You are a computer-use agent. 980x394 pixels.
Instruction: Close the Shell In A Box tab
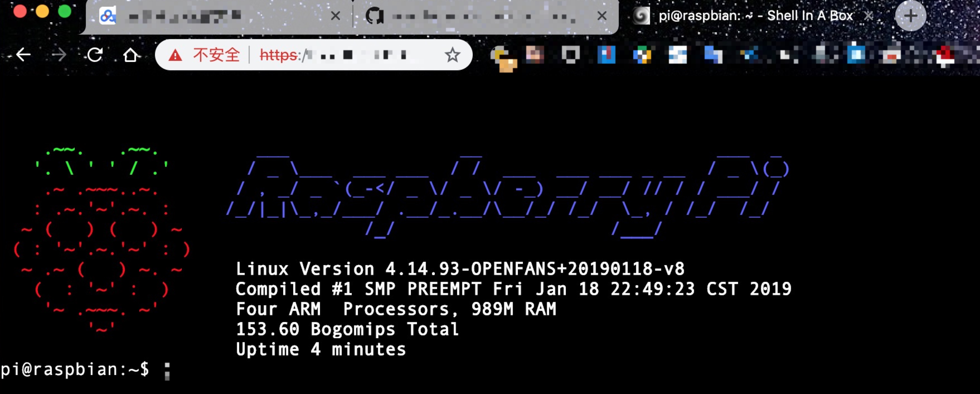click(869, 16)
